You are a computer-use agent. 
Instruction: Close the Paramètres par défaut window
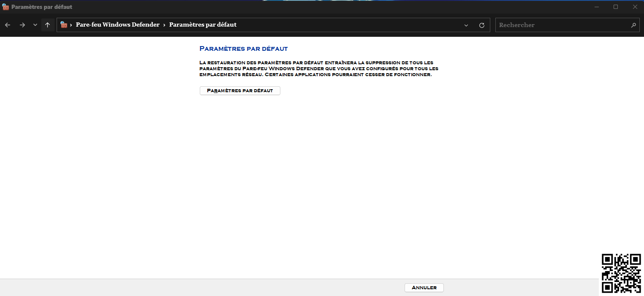coord(635,7)
